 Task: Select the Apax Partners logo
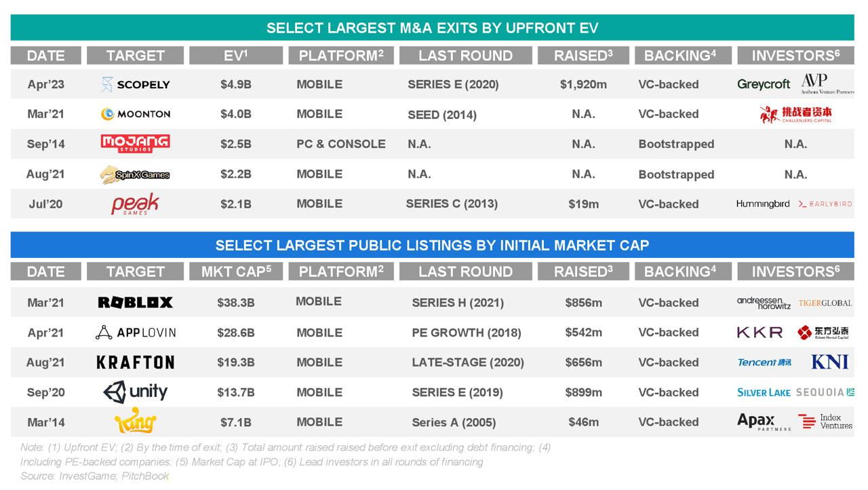[x=764, y=422]
